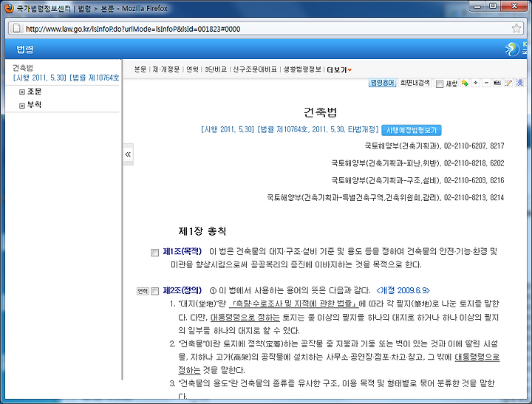Collapse left panel with « arrow

point(128,154)
